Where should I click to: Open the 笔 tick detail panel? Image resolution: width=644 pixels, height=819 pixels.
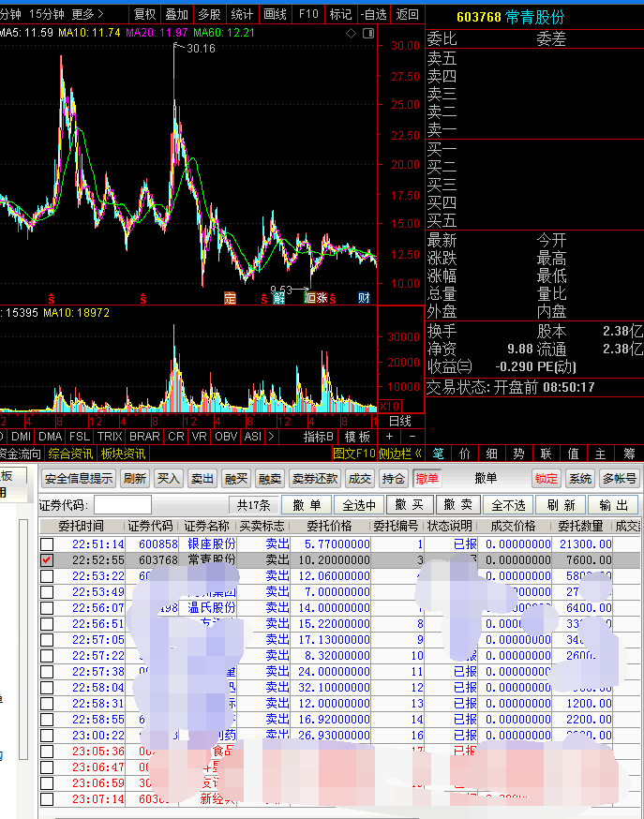438,454
